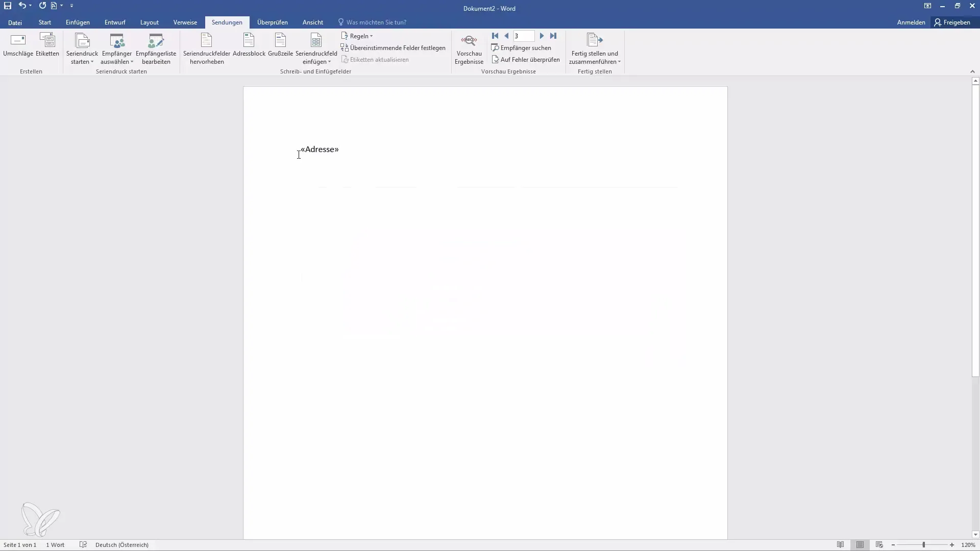This screenshot has height=551, width=980.
Task: Open the Datei tab
Action: 15,22
